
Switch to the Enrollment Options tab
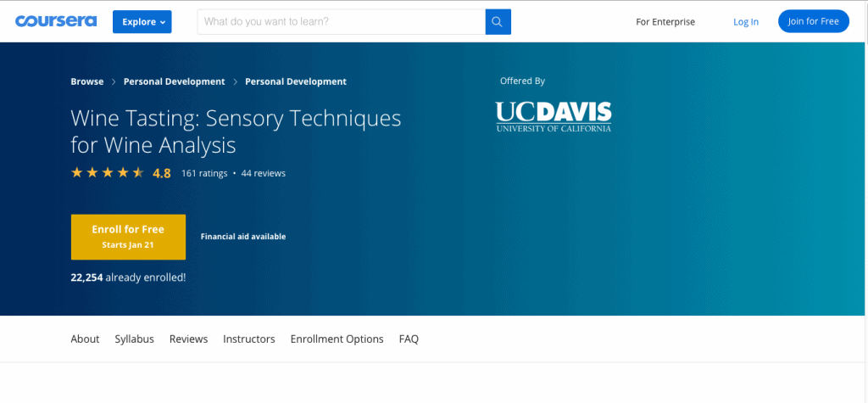pyautogui.click(x=337, y=339)
